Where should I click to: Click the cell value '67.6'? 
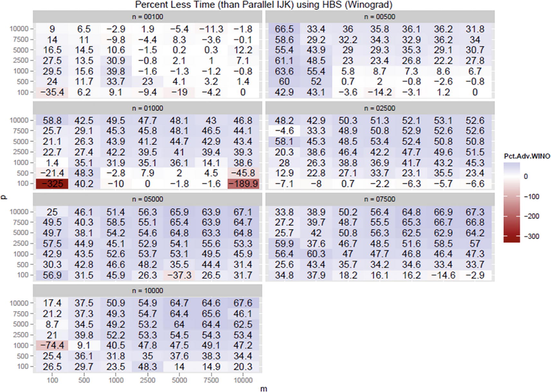click(x=243, y=303)
